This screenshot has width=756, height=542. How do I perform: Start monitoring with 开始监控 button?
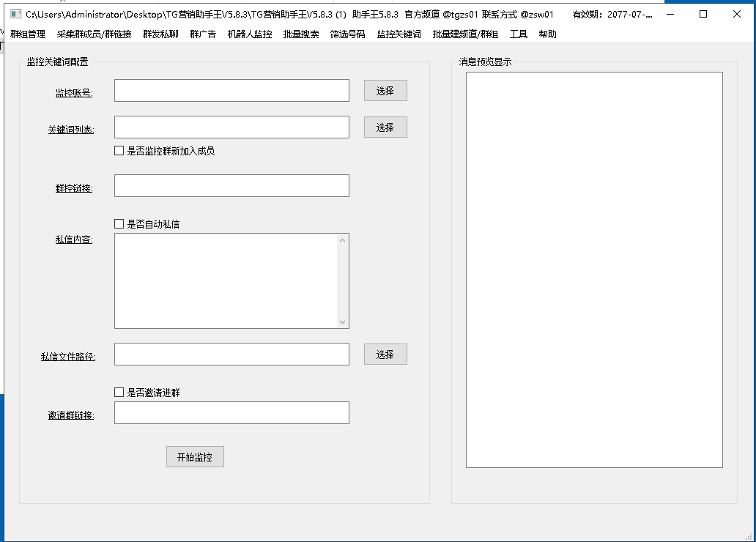point(195,457)
